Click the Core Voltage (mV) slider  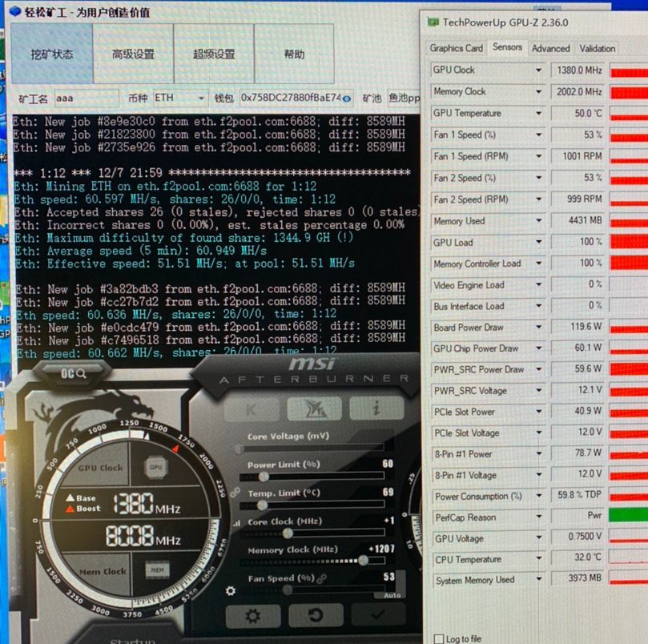click(312, 449)
